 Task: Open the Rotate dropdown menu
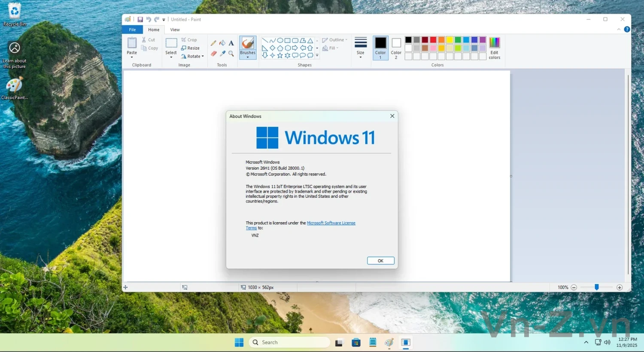pyautogui.click(x=192, y=56)
